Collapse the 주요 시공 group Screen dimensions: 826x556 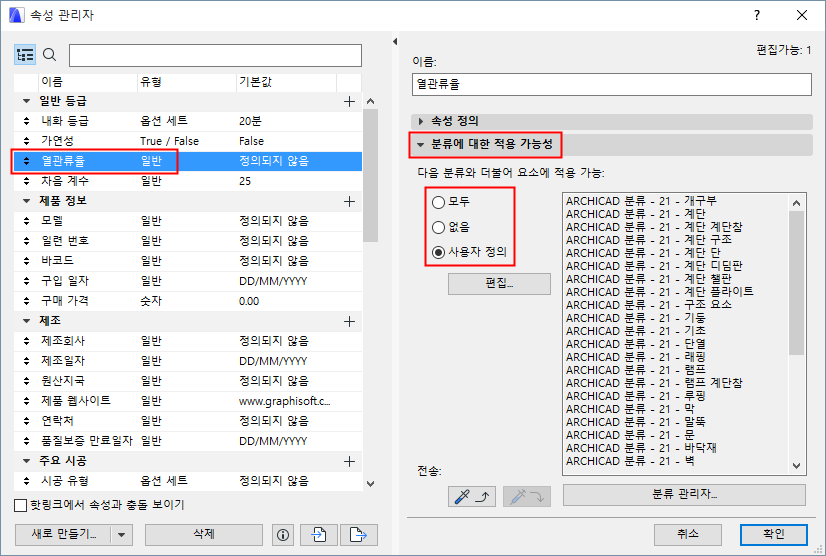[x=26, y=461]
